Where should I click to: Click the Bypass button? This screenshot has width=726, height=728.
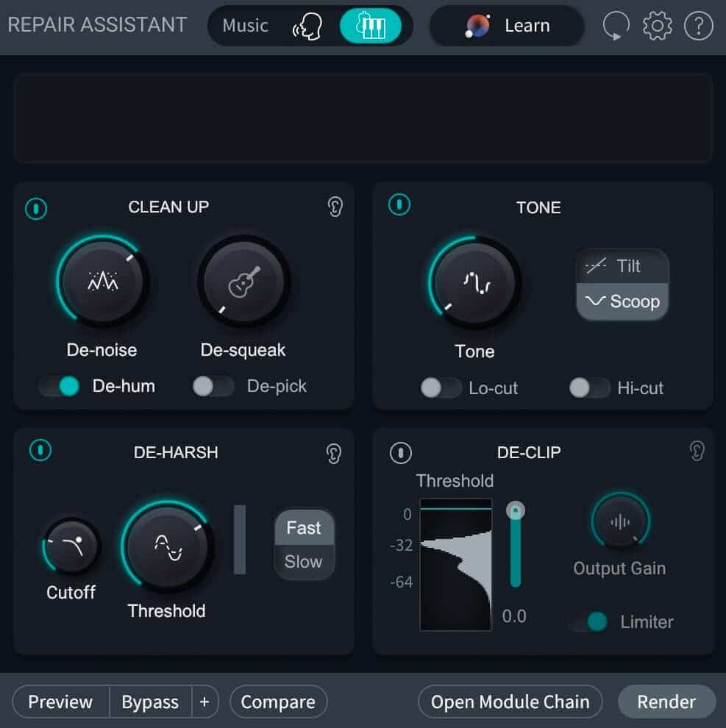tap(150, 702)
